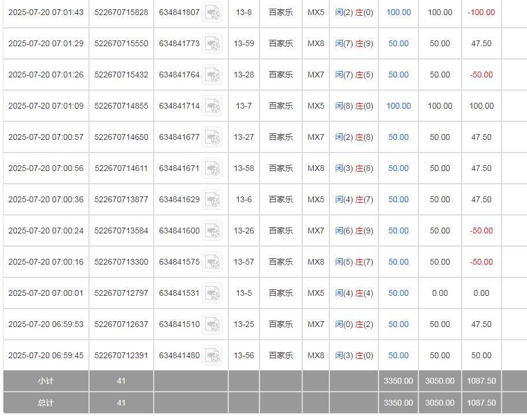Viewport: 527px width, 420px height.
Task: Click the film icon for round 634841677
Action: pyautogui.click(x=212, y=137)
